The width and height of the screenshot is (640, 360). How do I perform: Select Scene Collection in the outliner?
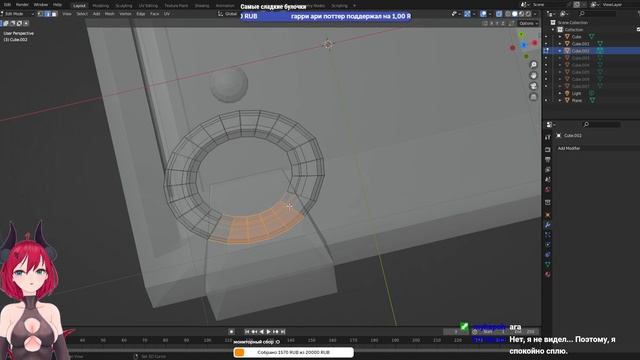572,22
